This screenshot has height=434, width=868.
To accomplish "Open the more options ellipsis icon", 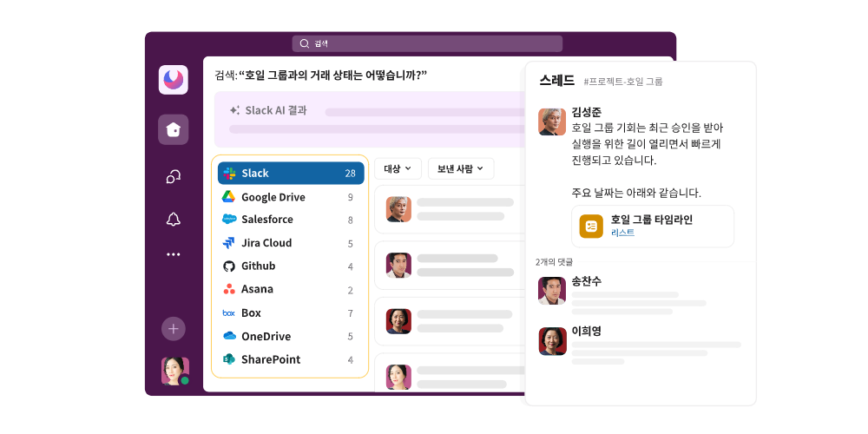I will click(x=174, y=254).
